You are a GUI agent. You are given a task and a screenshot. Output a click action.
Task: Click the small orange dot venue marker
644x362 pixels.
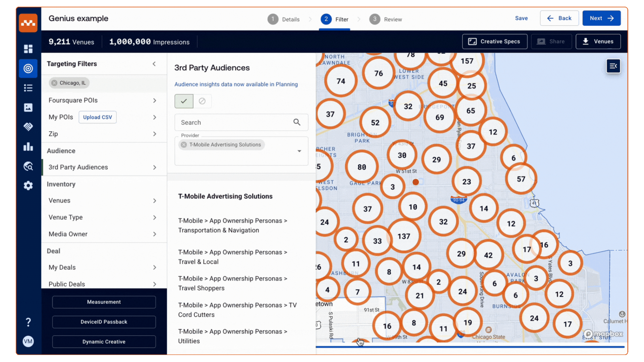point(416,182)
